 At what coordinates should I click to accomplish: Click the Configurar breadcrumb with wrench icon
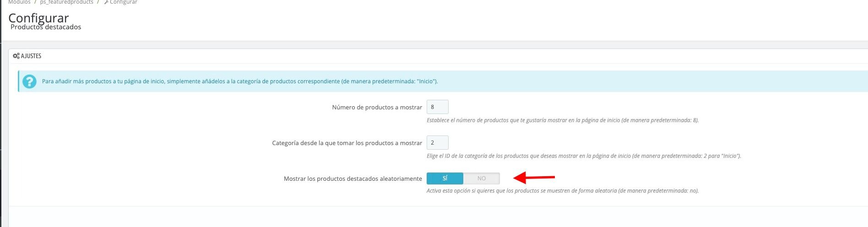120,2
